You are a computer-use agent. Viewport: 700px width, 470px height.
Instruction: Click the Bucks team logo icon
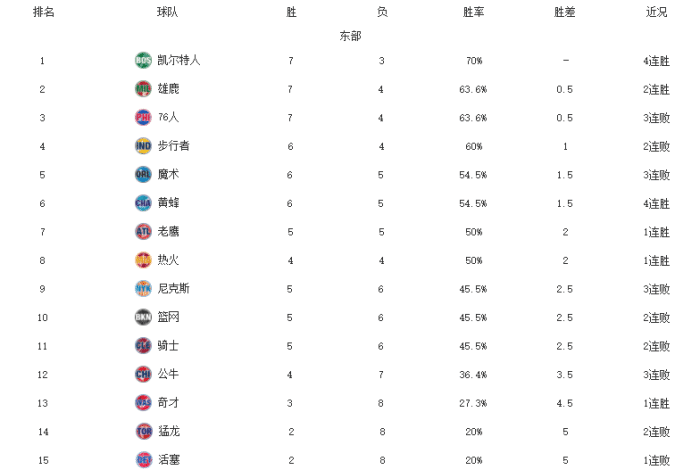(x=143, y=89)
